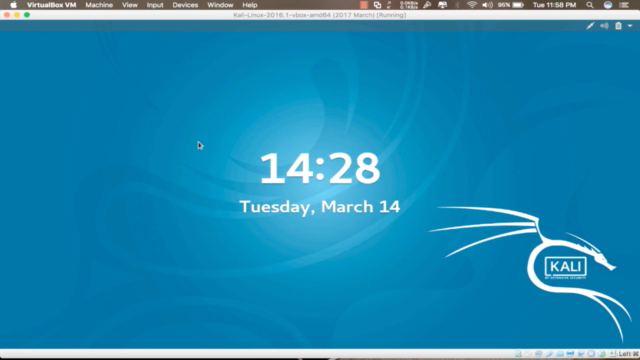Open the Help menu
Screen dimensions: 640x360
click(250, 5)
